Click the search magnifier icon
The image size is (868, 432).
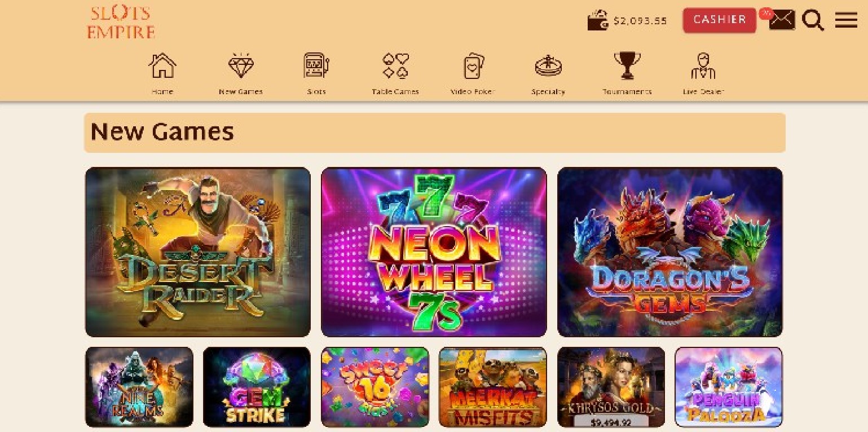tap(813, 20)
